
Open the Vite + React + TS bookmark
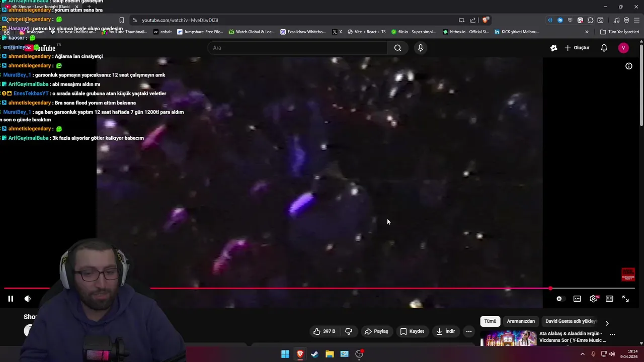(x=366, y=32)
